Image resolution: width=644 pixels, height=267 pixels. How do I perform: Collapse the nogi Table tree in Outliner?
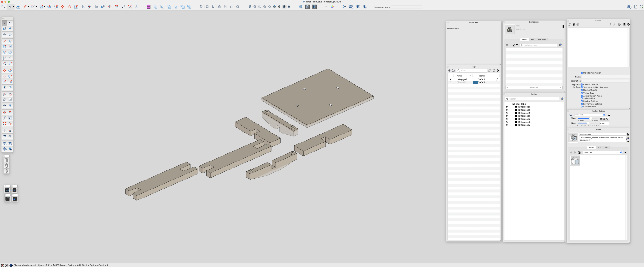coord(510,104)
